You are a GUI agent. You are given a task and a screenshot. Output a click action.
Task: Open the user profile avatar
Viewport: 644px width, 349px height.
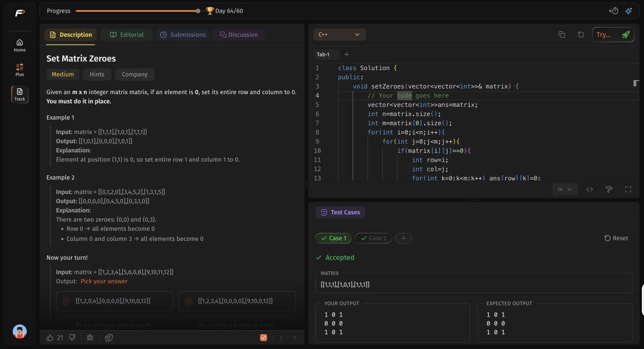(19, 331)
